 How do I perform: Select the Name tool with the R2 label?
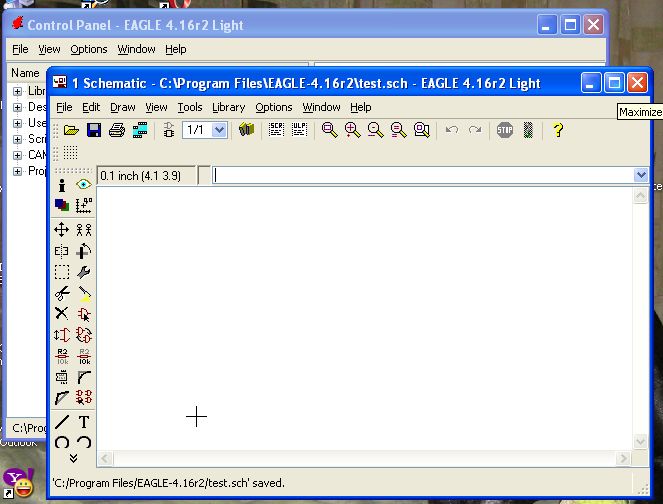click(x=62, y=356)
